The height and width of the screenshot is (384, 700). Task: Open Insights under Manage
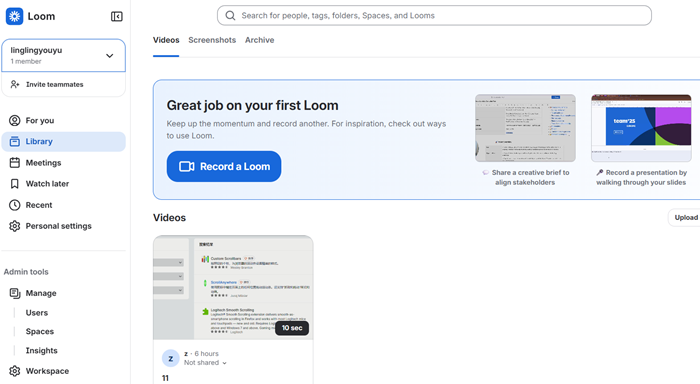pyautogui.click(x=42, y=351)
